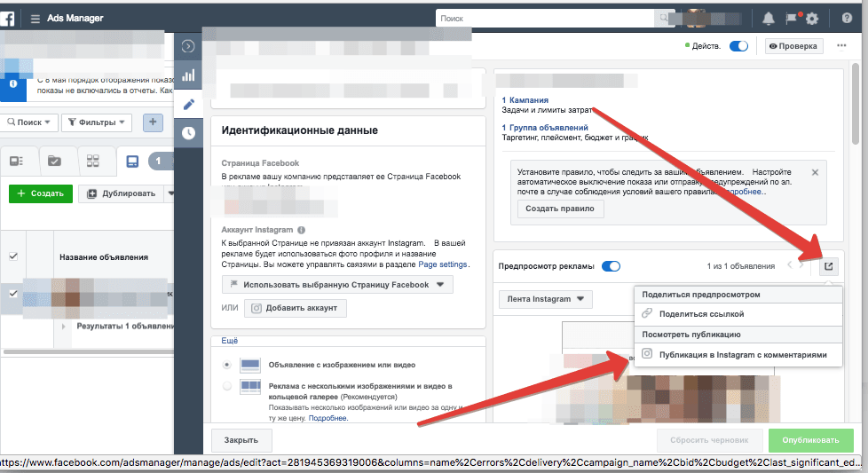Collapse side panel with arrow circle icon
Screen dimensions: 868x473
click(x=188, y=46)
